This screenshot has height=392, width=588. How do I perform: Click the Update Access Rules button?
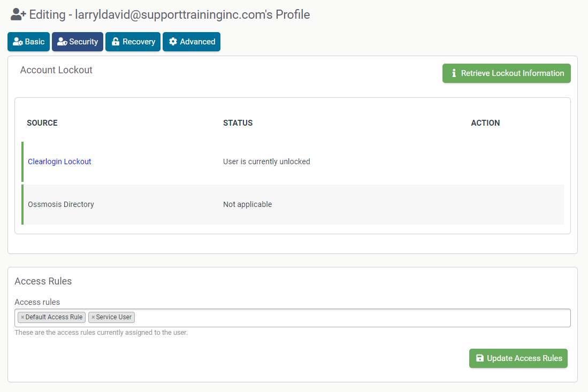pyautogui.click(x=518, y=358)
